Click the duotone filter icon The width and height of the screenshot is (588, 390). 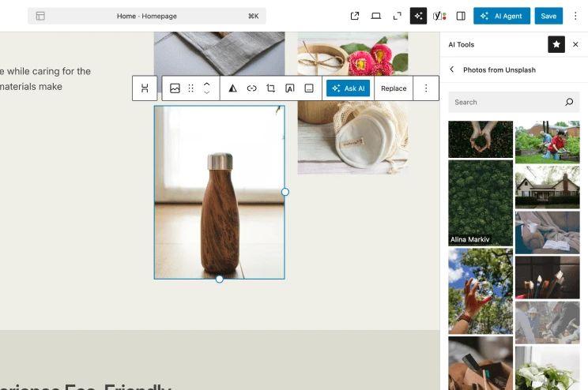tap(232, 88)
